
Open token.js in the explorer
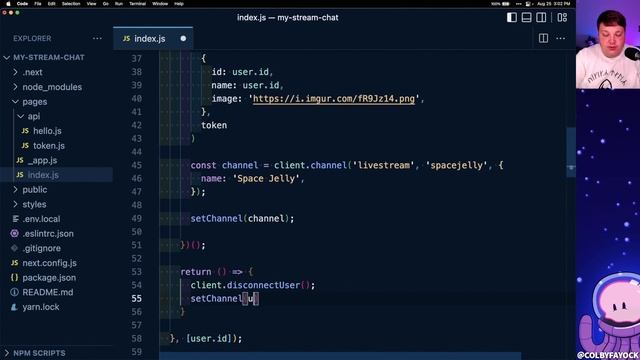[49, 145]
